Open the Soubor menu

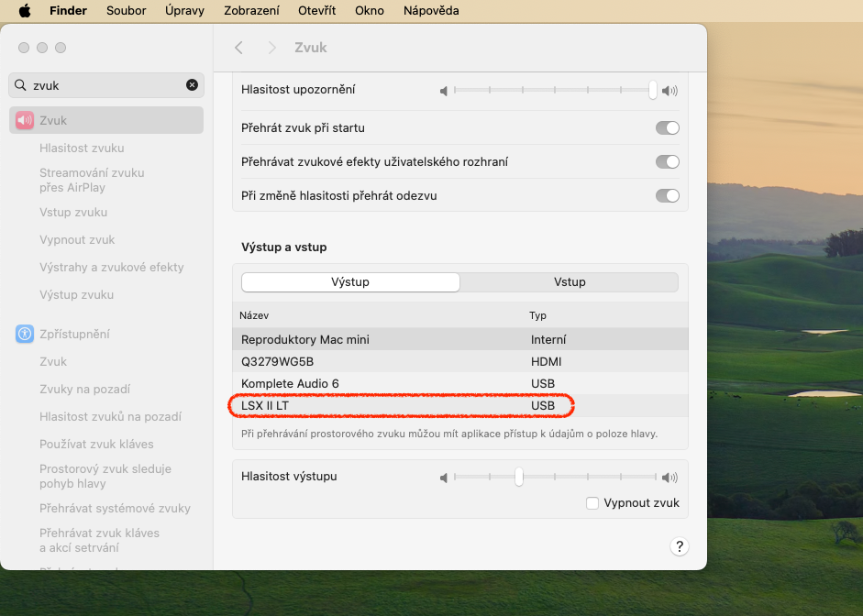pos(126,10)
